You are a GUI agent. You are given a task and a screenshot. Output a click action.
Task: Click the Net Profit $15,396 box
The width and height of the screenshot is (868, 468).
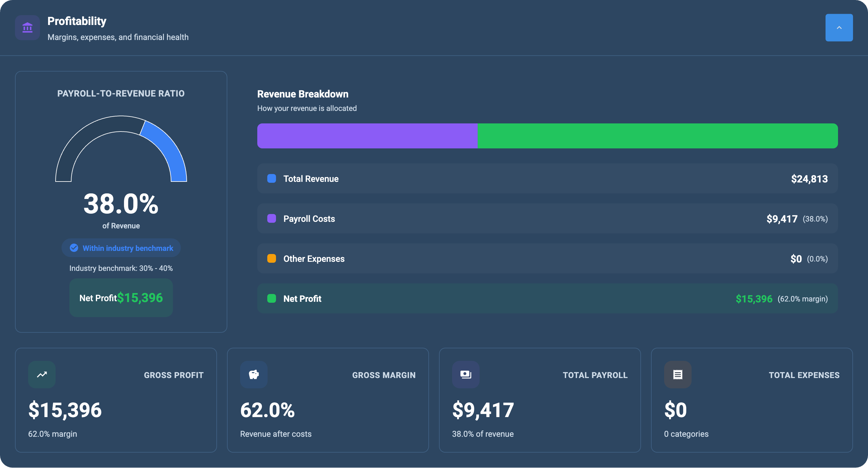(x=121, y=298)
